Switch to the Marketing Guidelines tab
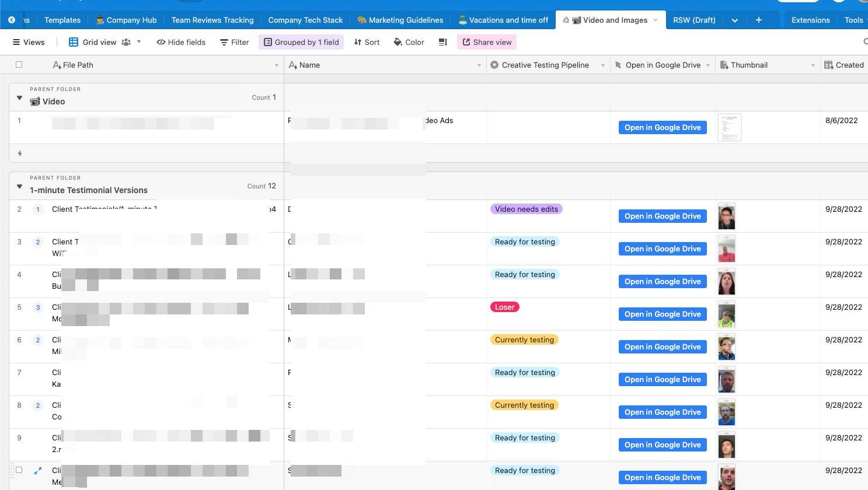This screenshot has width=868, height=490. 400,20
